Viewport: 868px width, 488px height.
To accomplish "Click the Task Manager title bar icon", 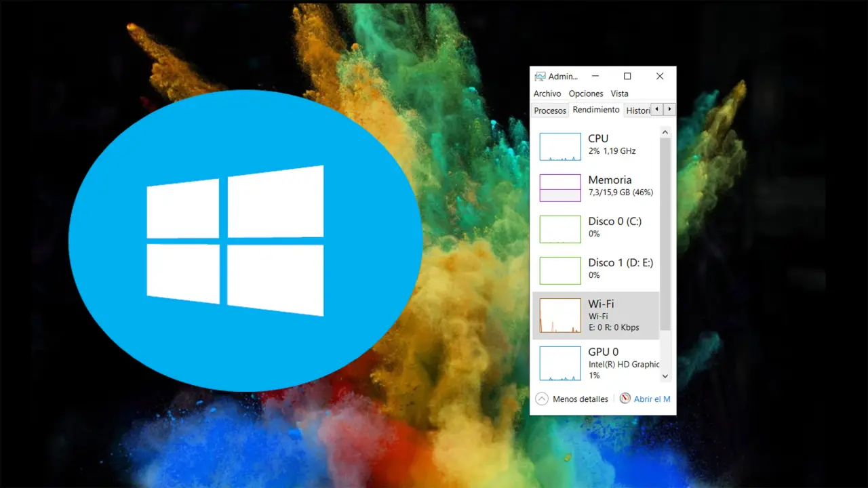I will tap(540, 77).
